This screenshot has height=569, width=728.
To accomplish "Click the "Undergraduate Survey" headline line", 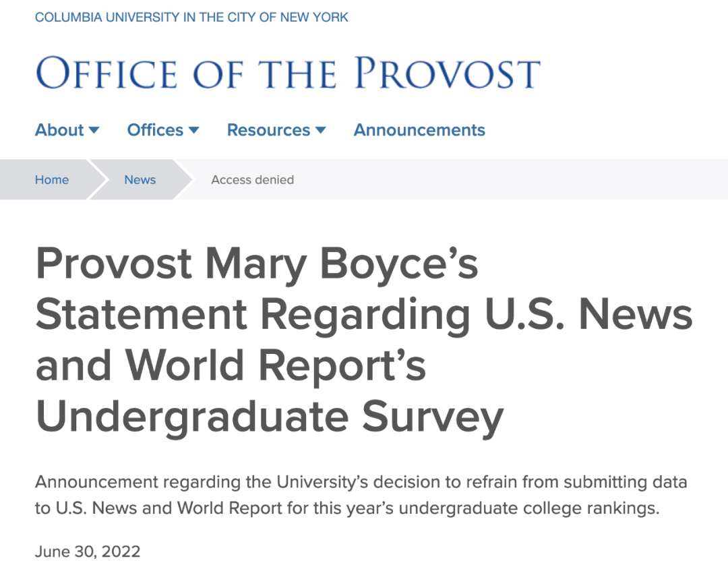I will (270, 417).
